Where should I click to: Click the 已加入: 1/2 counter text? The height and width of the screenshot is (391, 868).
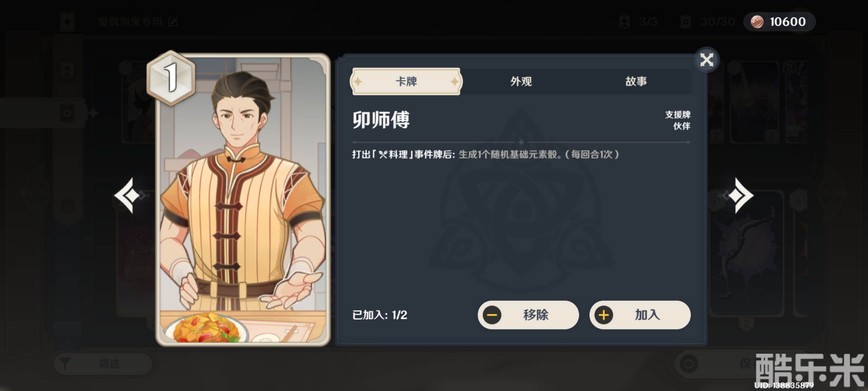[380, 315]
